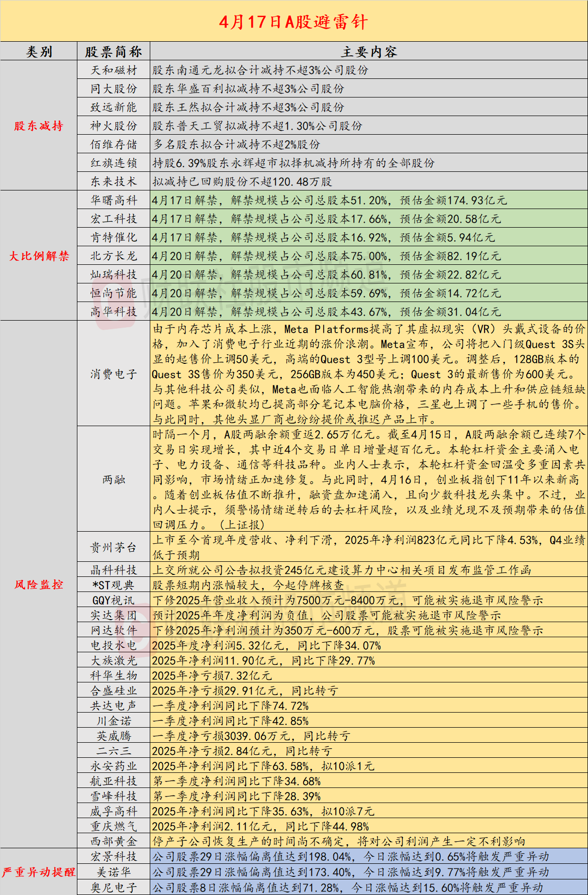
Task: Select the 奥尼电子 stock name
Action: coord(114,887)
